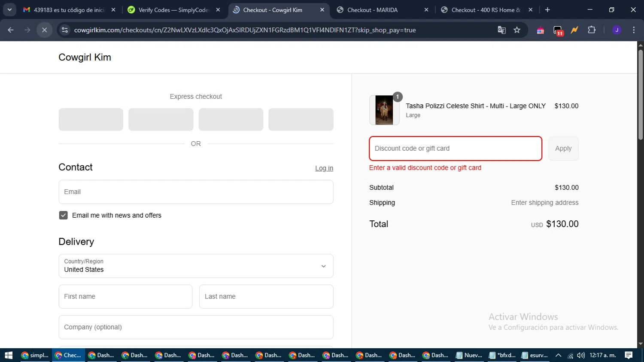The height and width of the screenshot is (362, 644).
Task: Open the 'Nuev...' Notepad taskbar window
Action: point(469,355)
